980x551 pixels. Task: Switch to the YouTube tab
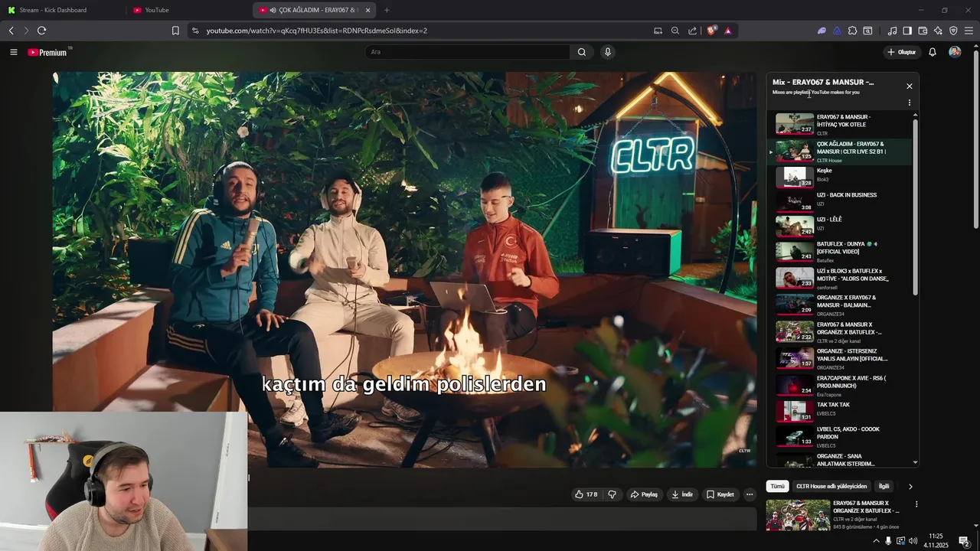click(x=189, y=10)
